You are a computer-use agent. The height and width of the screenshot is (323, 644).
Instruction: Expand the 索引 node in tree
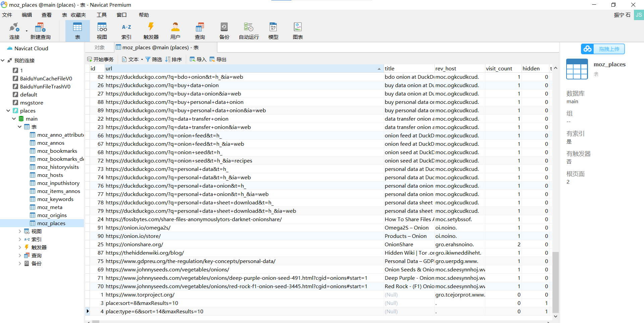pyautogui.click(x=20, y=239)
